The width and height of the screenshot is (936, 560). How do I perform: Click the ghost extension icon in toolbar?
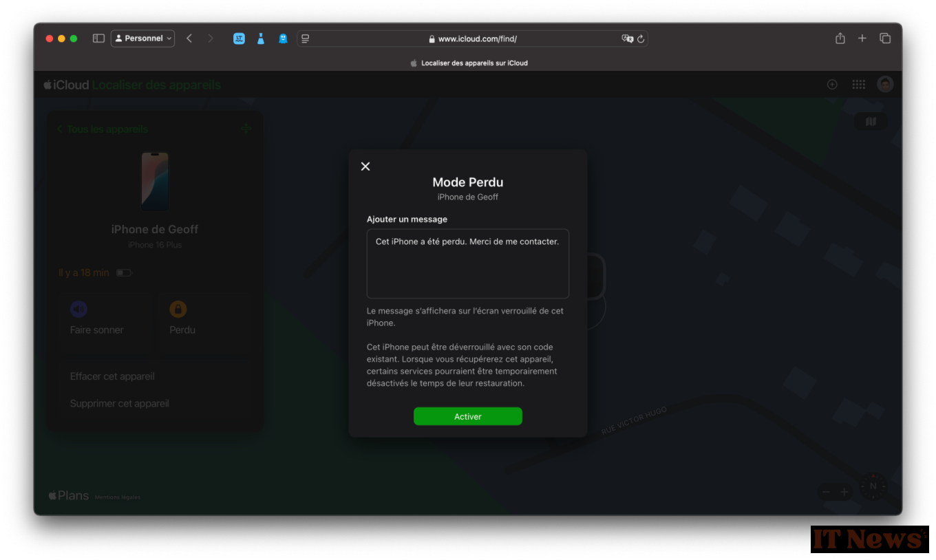point(283,39)
